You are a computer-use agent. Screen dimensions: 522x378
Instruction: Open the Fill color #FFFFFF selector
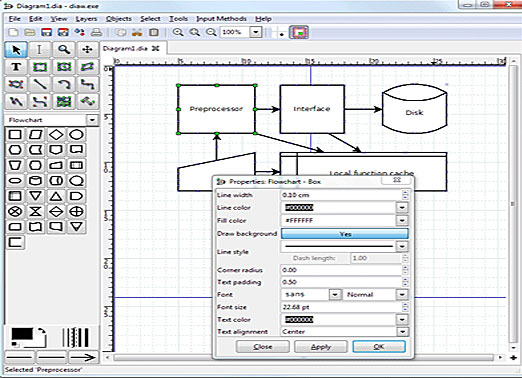click(x=345, y=220)
